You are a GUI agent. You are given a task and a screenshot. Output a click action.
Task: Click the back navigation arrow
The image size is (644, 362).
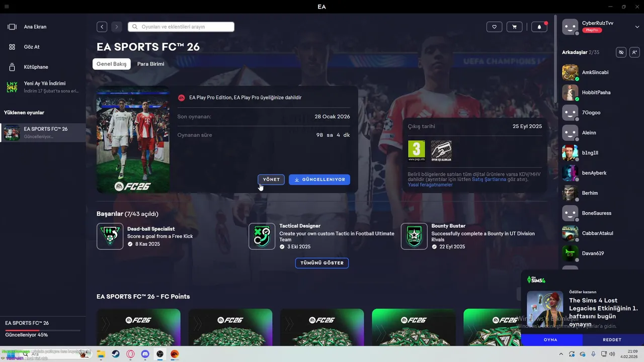coord(102,27)
